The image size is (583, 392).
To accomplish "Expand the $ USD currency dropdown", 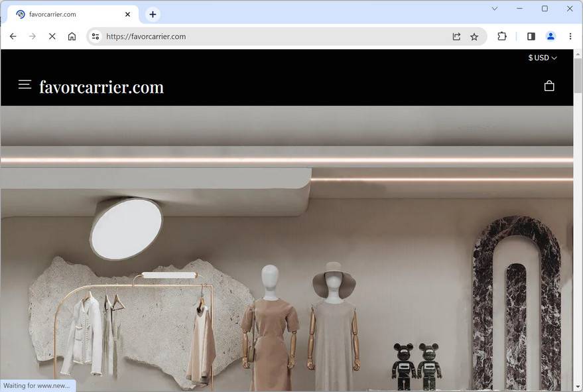I will tap(543, 58).
